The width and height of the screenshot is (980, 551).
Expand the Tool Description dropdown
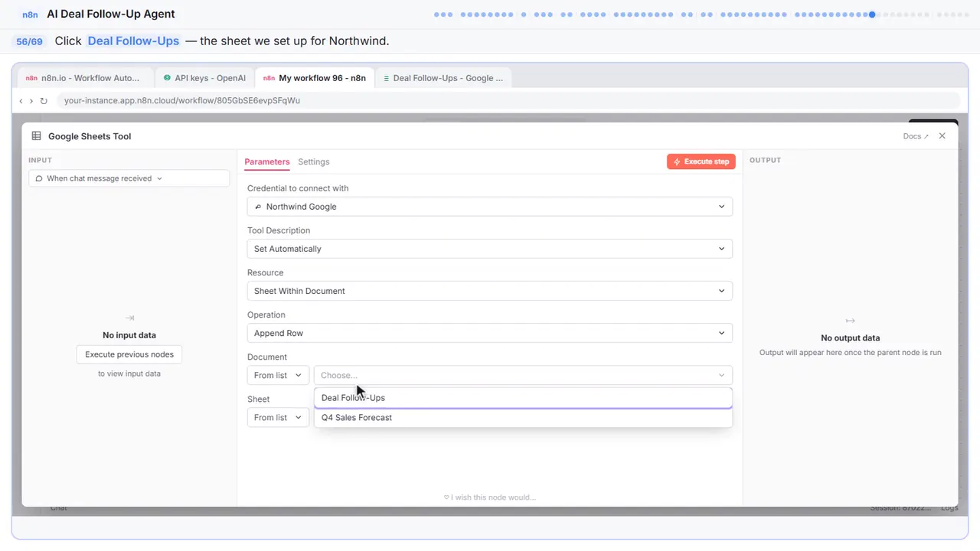(490, 249)
